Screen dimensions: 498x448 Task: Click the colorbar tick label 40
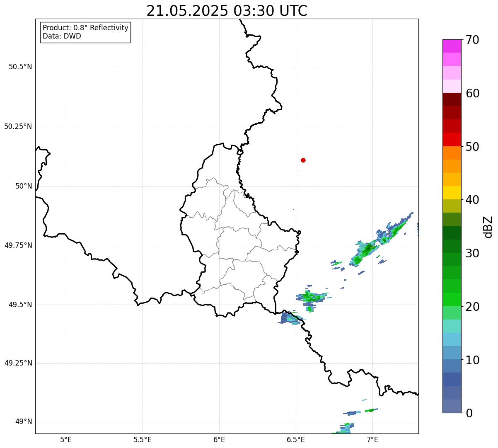[472, 200]
